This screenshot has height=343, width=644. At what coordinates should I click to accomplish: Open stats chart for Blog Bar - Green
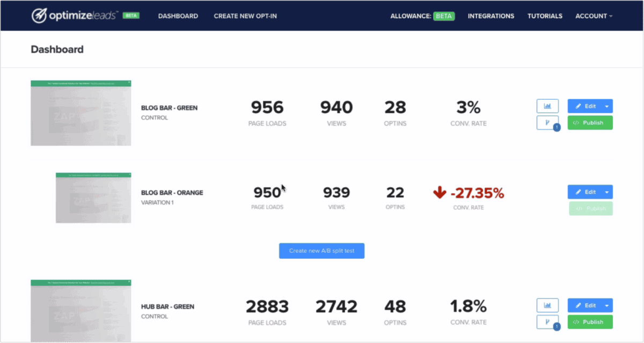click(x=547, y=106)
